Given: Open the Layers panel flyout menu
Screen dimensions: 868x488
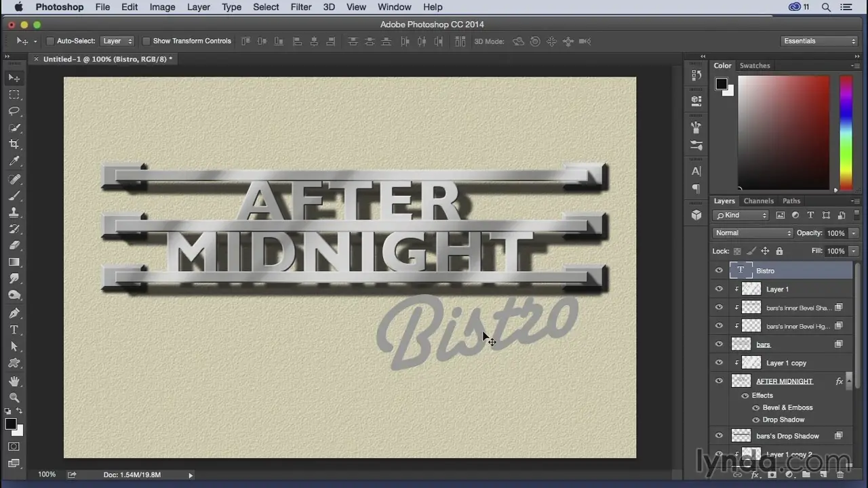Looking at the screenshot, I should (856, 201).
